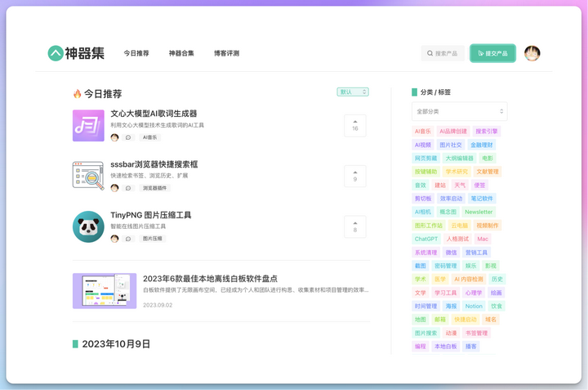Upvote TinyPNG 图片压缩工具 with 8 votes
Screen dimensions: 588x390
[355, 226]
